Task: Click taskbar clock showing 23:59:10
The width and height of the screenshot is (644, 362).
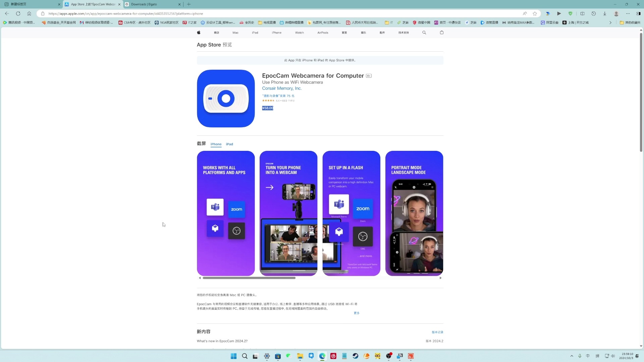Action: coord(626,356)
